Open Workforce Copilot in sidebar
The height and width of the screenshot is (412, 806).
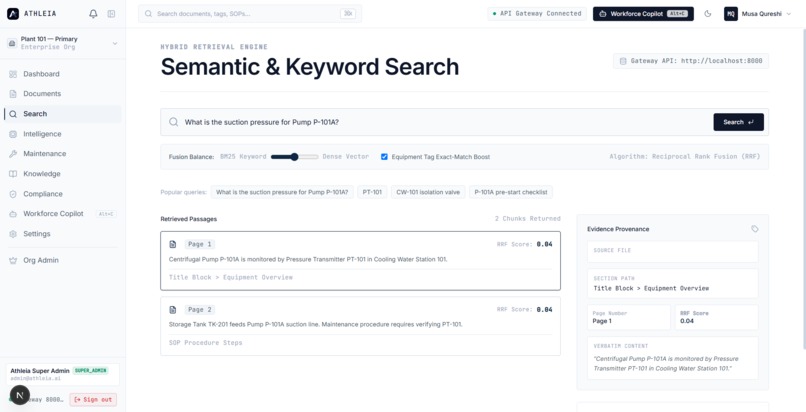[63, 214]
